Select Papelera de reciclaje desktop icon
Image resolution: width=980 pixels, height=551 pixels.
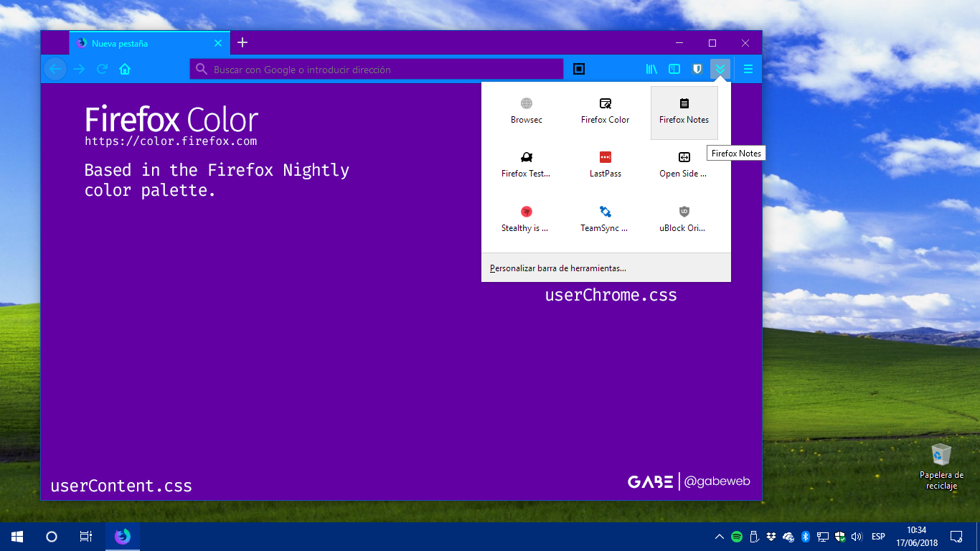(x=941, y=466)
